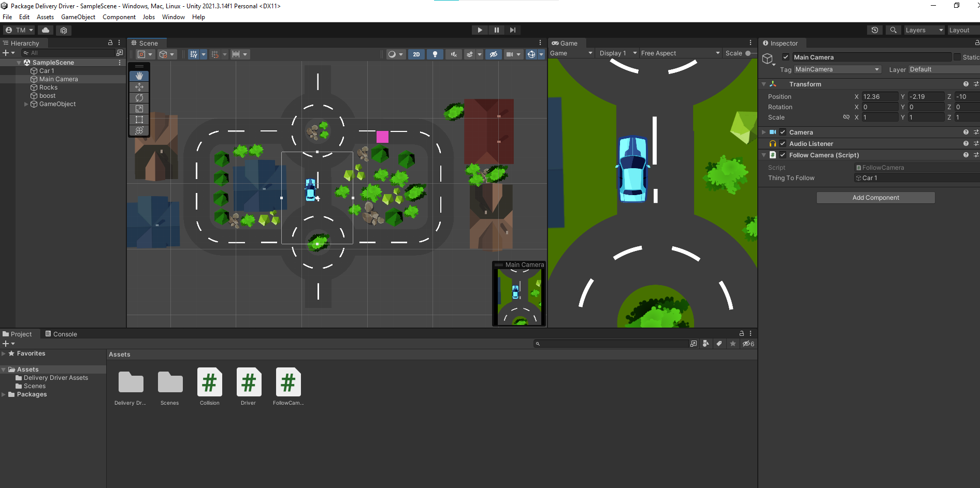Select boost in Hierarchy
980x488 pixels.
point(47,96)
